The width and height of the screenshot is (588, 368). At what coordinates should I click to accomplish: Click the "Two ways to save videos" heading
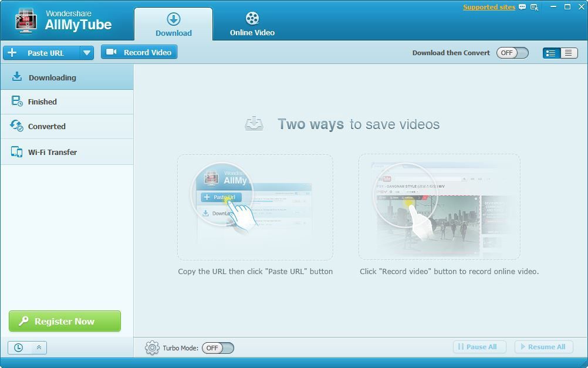[x=359, y=124]
